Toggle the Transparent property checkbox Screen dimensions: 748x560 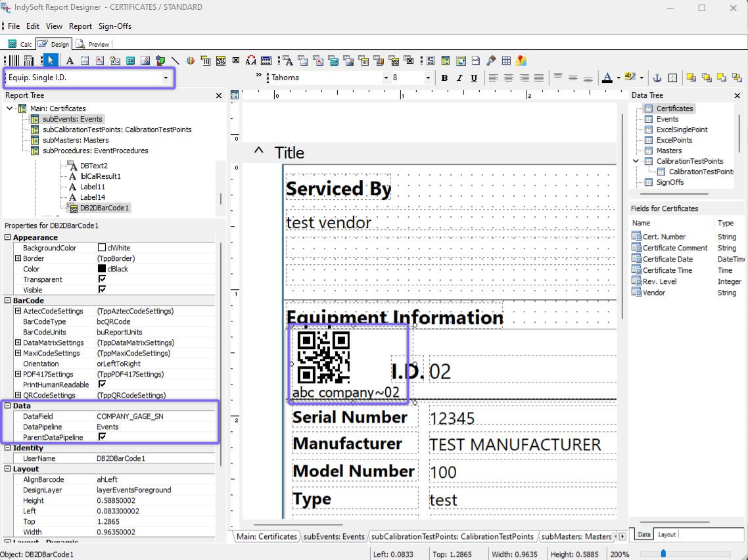(x=102, y=279)
